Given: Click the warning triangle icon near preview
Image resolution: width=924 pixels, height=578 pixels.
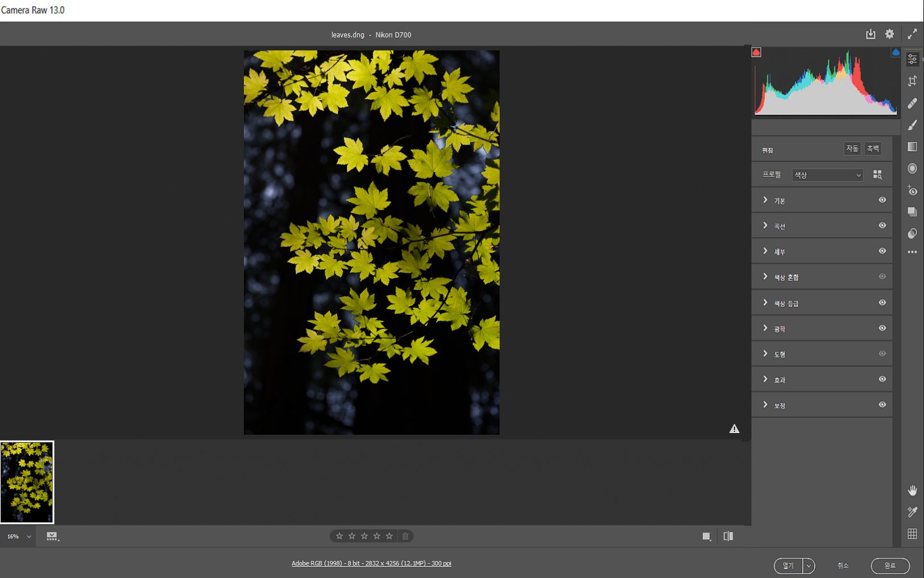Looking at the screenshot, I should click(x=734, y=429).
